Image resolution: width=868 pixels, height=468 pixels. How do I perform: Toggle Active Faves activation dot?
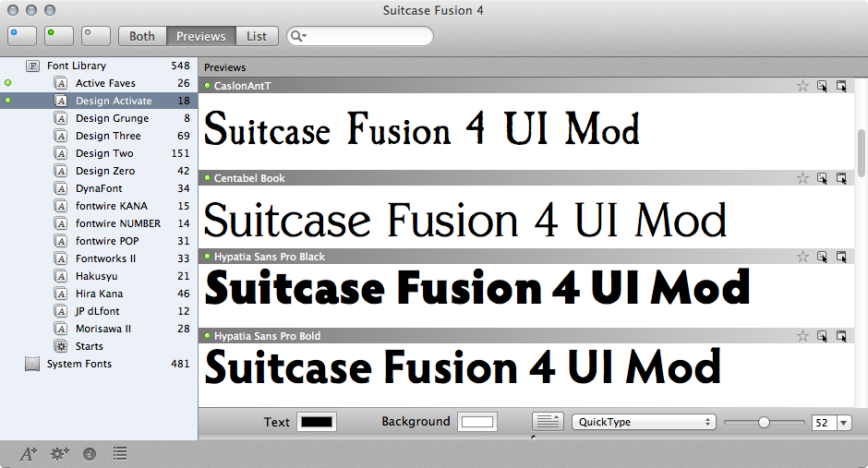coord(7,83)
